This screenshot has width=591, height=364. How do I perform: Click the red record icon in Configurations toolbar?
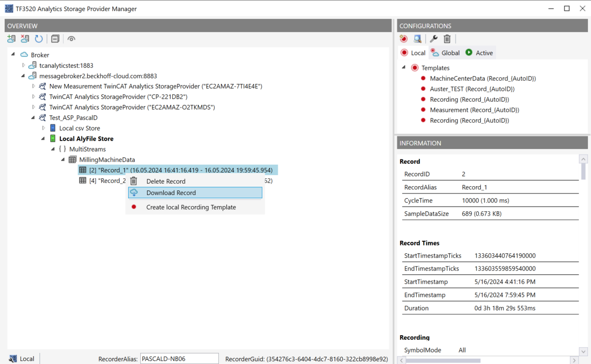(404, 39)
